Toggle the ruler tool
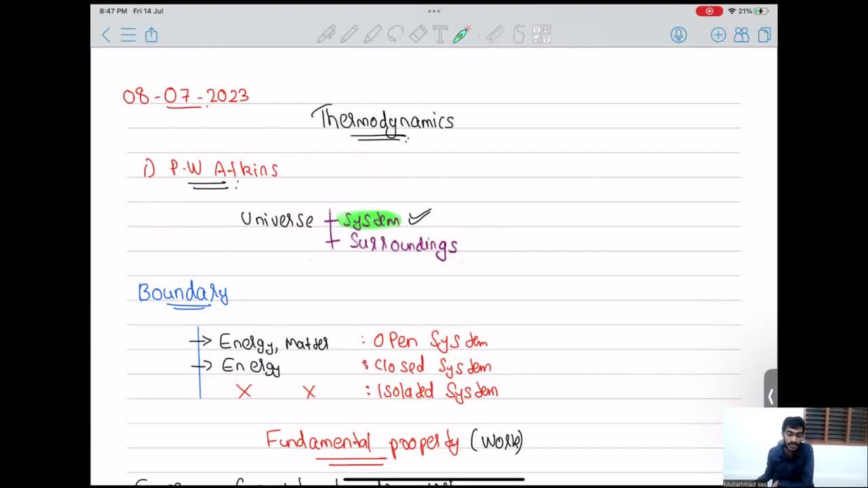The image size is (868, 488). (496, 35)
